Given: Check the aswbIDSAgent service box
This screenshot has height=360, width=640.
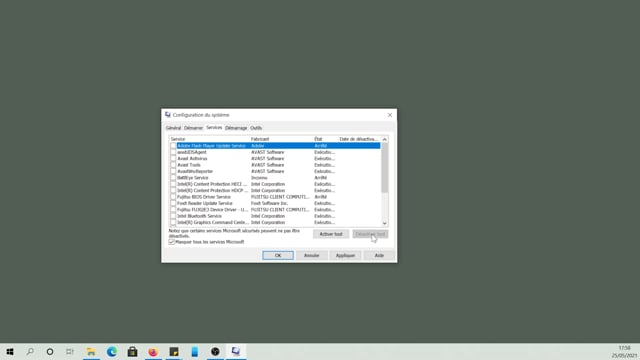Looking at the screenshot, I should click(x=173, y=152).
